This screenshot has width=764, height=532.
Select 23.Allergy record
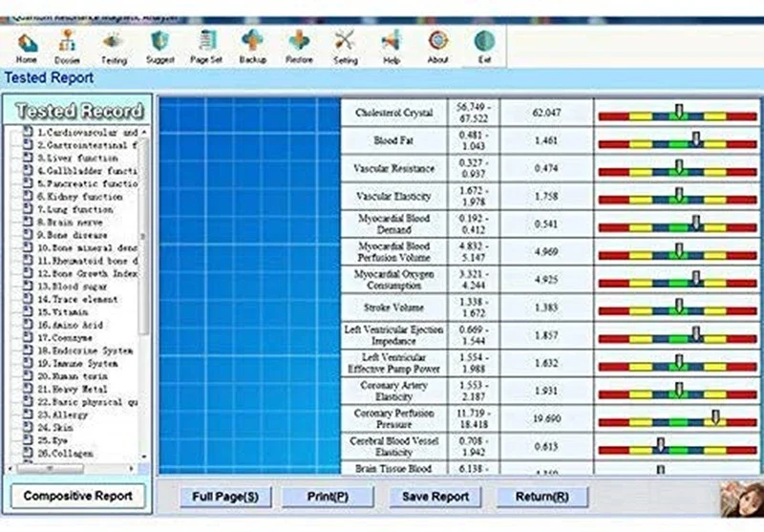coord(63,415)
